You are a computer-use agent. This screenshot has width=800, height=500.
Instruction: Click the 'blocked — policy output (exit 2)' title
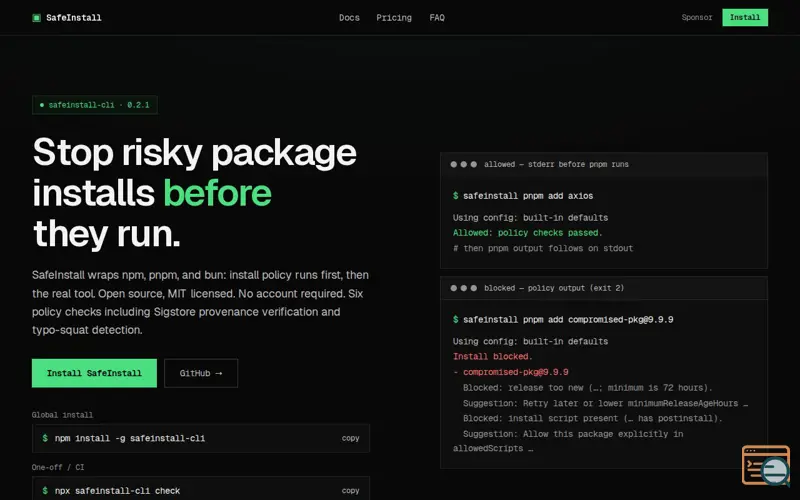[x=554, y=288]
